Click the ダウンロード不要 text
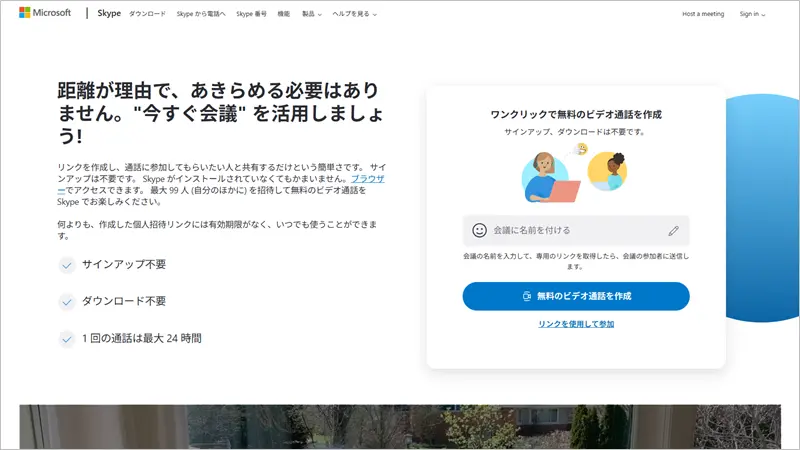The width and height of the screenshot is (800, 450). pyautogui.click(x=124, y=301)
